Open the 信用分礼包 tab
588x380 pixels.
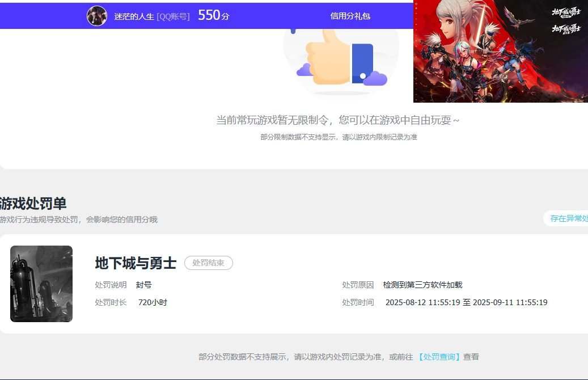point(350,16)
